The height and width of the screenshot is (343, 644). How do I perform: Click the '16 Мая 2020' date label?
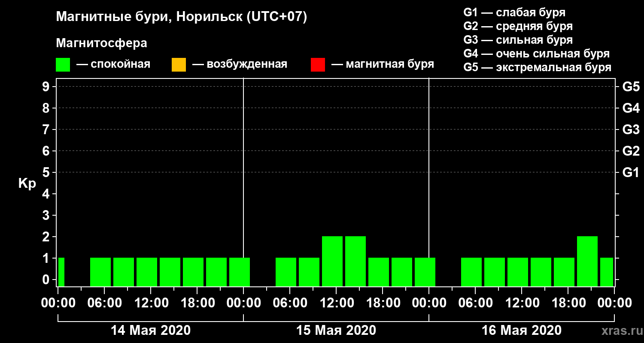click(521, 330)
